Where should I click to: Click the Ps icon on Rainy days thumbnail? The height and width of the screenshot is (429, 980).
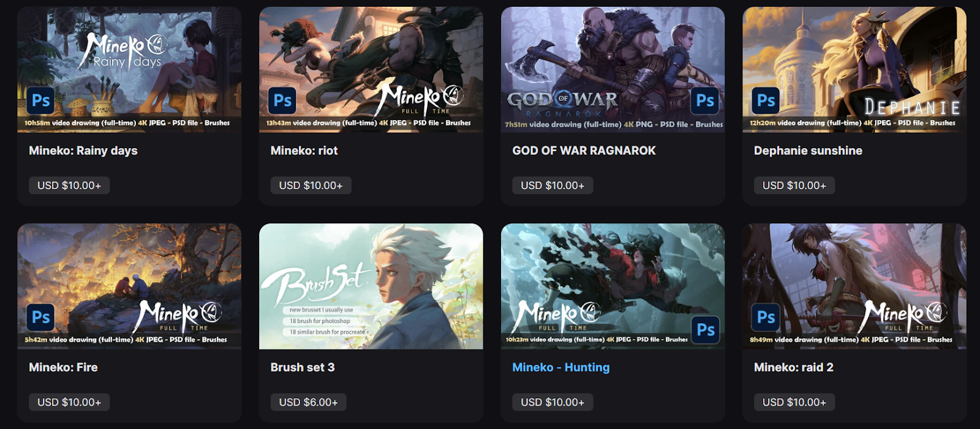[x=41, y=100]
